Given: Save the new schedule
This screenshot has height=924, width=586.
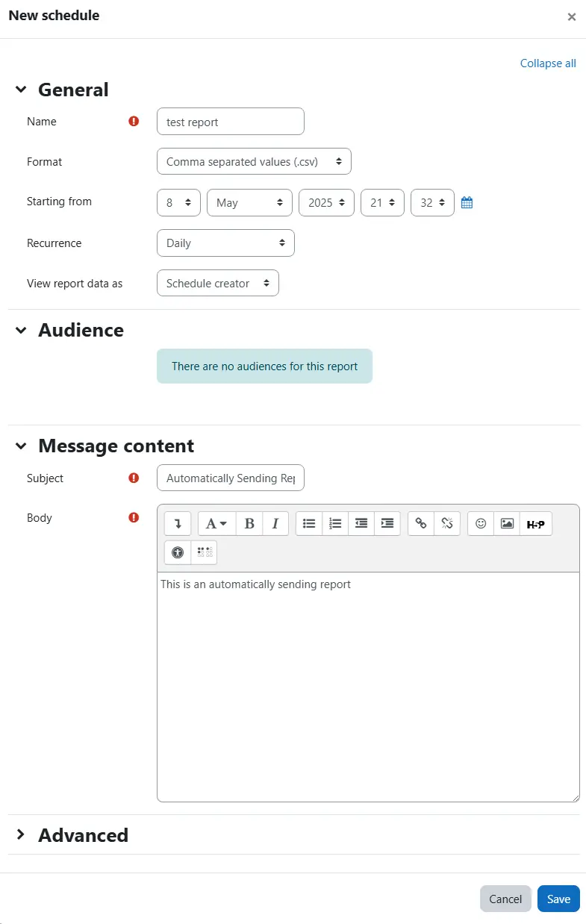Looking at the screenshot, I should 558,899.
